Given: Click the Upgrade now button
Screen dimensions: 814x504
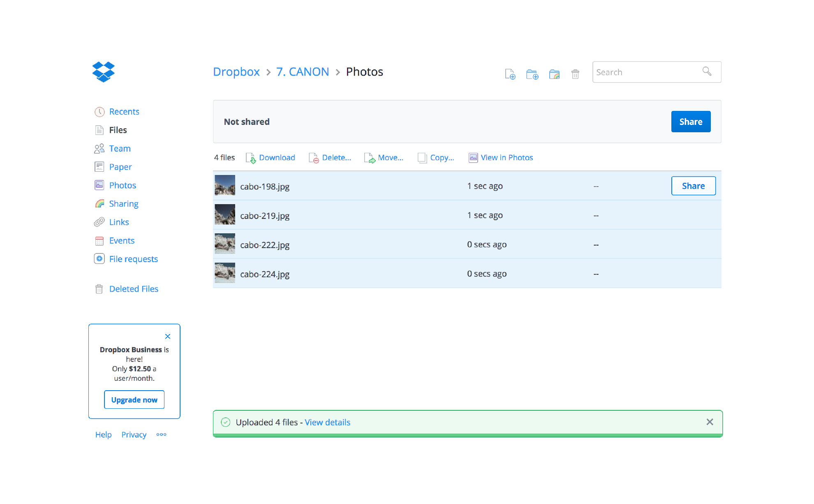Looking at the screenshot, I should click(x=134, y=400).
